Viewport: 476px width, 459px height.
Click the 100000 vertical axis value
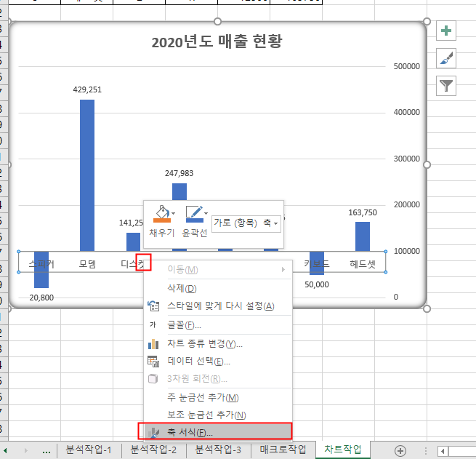pyautogui.click(x=407, y=251)
